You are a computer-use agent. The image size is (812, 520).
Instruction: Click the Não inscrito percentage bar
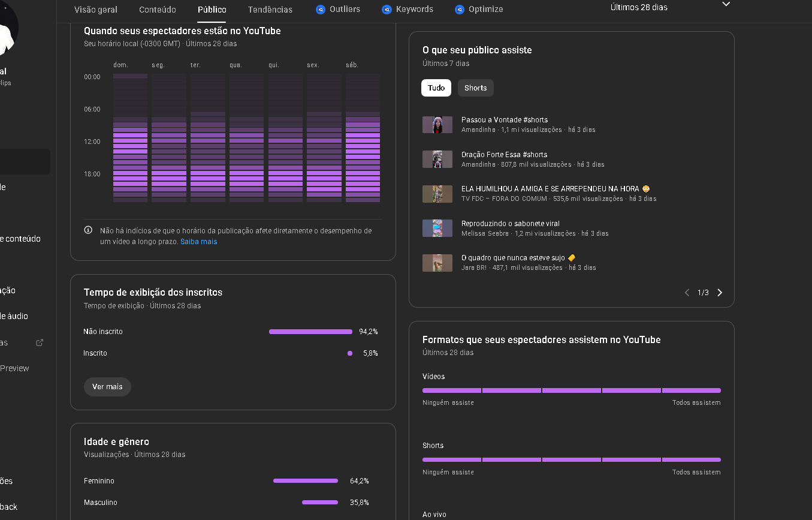pos(310,332)
